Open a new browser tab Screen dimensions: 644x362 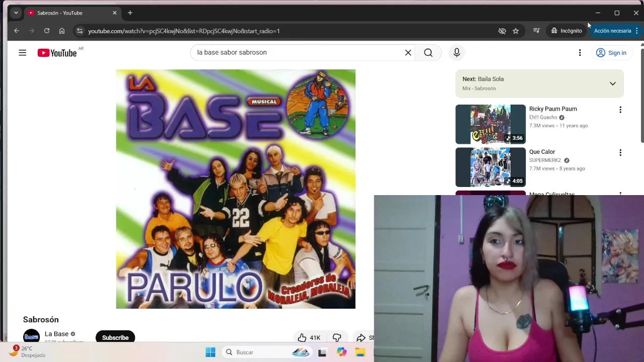(x=130, y=13)
